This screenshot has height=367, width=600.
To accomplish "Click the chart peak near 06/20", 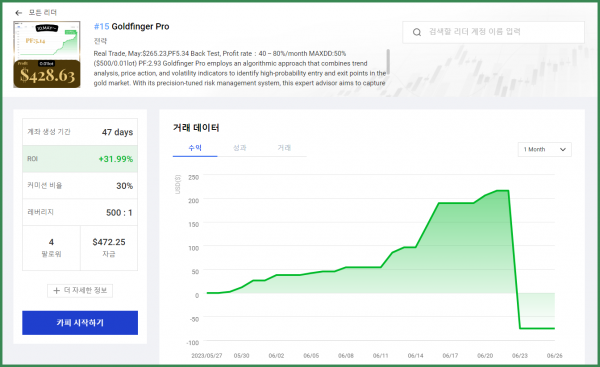I will tap(503, 191).
